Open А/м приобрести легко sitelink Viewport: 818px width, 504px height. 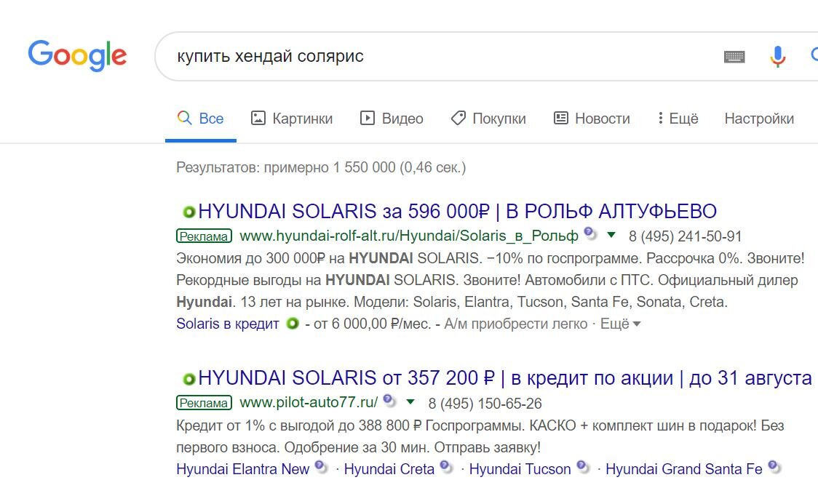click(515, 324)
